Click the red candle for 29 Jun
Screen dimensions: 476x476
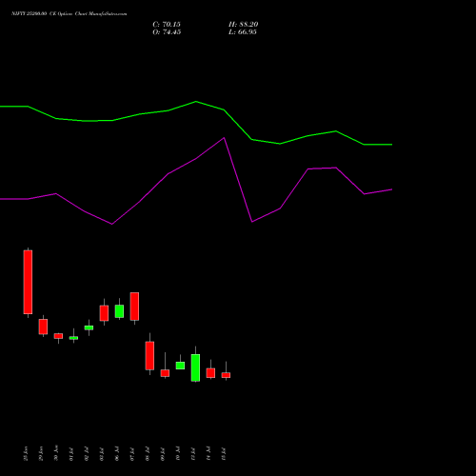click(x=43, y=327)
